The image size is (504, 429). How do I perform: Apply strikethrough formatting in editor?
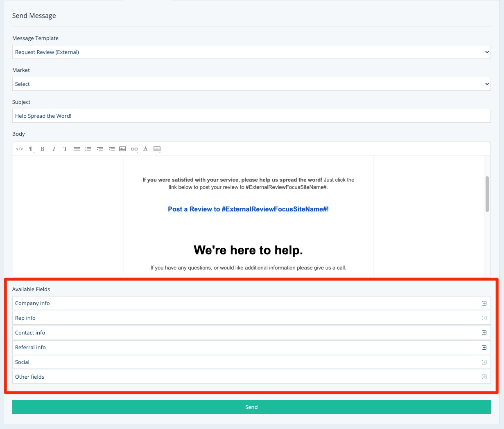point(65,149)
